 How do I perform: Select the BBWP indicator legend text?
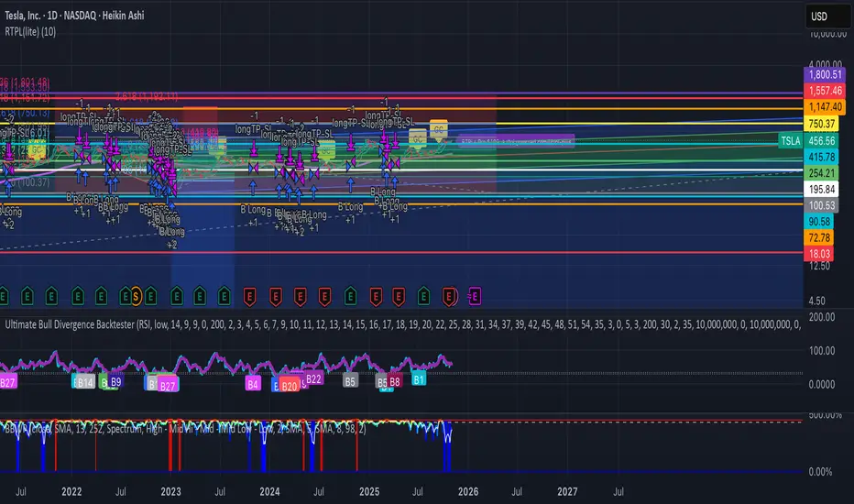click(185, 429)
